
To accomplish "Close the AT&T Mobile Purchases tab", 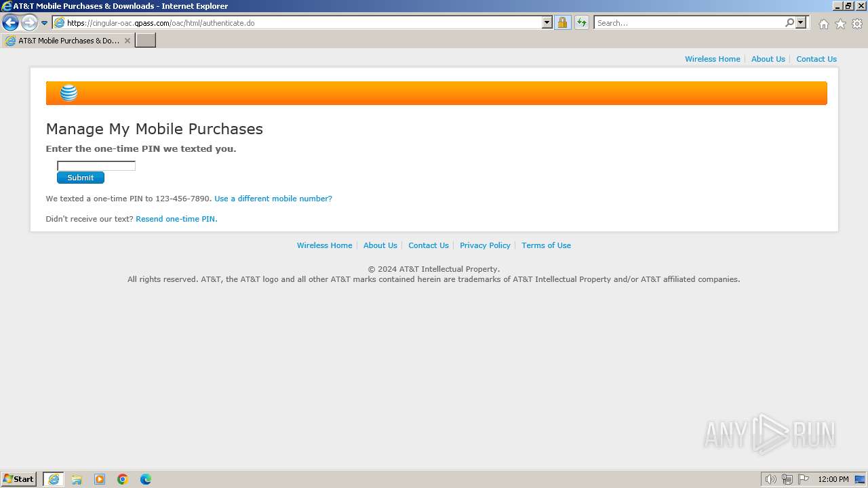I will point(127,41).
